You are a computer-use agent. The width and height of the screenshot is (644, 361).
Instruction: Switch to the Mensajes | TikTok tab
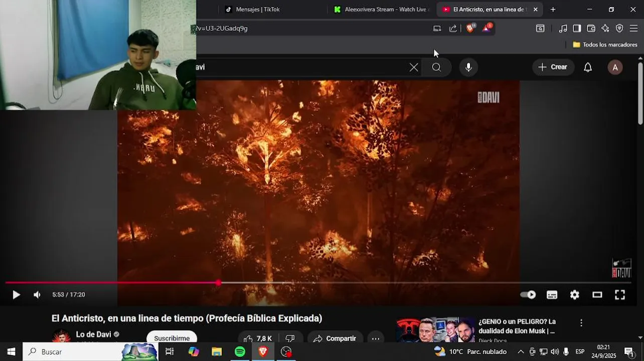click(257, 10)
